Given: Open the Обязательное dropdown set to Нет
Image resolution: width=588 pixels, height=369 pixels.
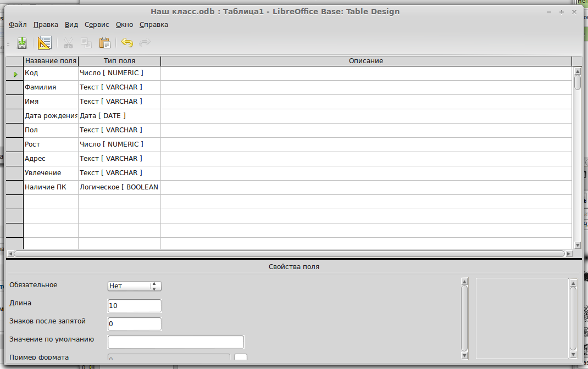Looking at the screenshot, I should (x=134, y=286).
